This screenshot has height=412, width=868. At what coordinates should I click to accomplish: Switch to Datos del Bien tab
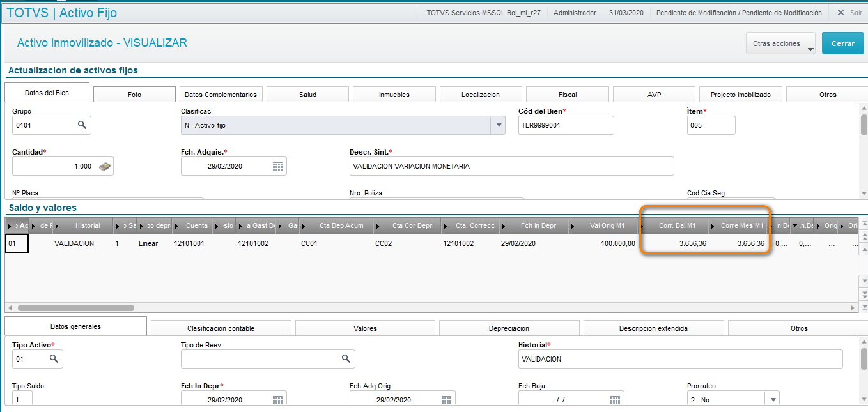(x=47, y=93)
